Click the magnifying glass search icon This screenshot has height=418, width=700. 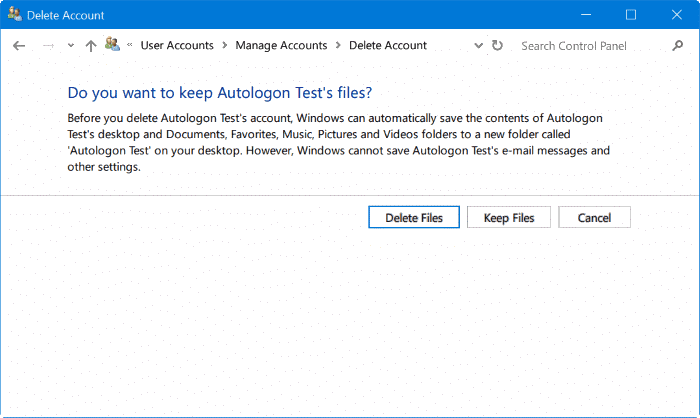(x=678, y=46)
